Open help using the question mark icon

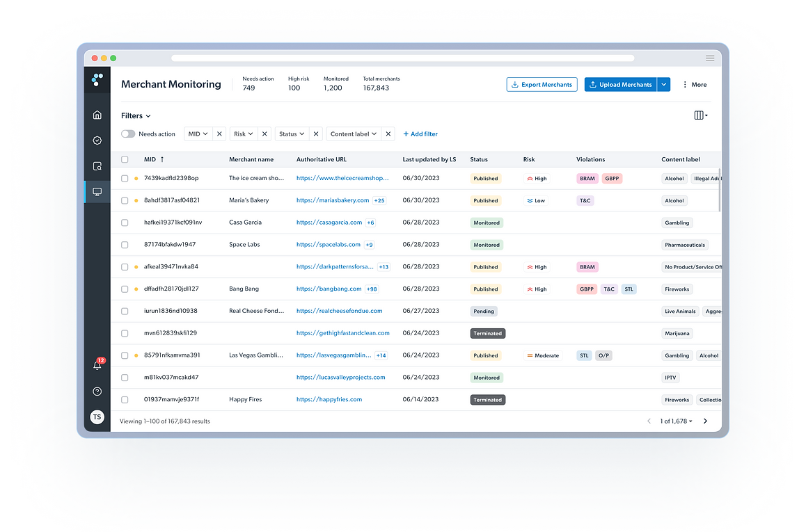click(97, 391)
